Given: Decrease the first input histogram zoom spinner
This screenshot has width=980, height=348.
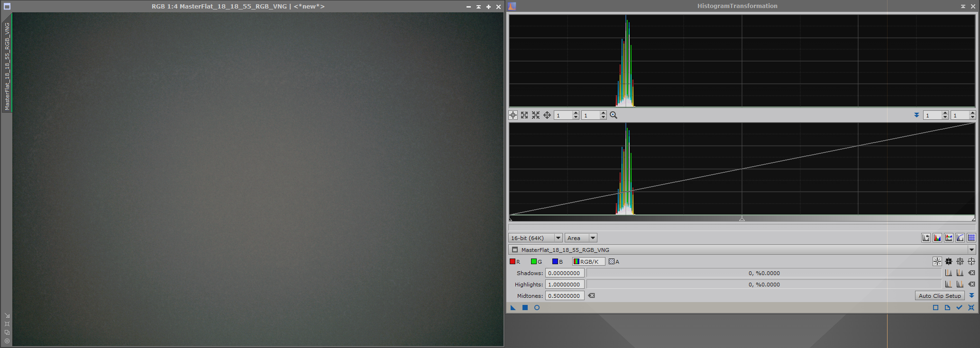Looking at the screenshot, I should coord(576,117).
